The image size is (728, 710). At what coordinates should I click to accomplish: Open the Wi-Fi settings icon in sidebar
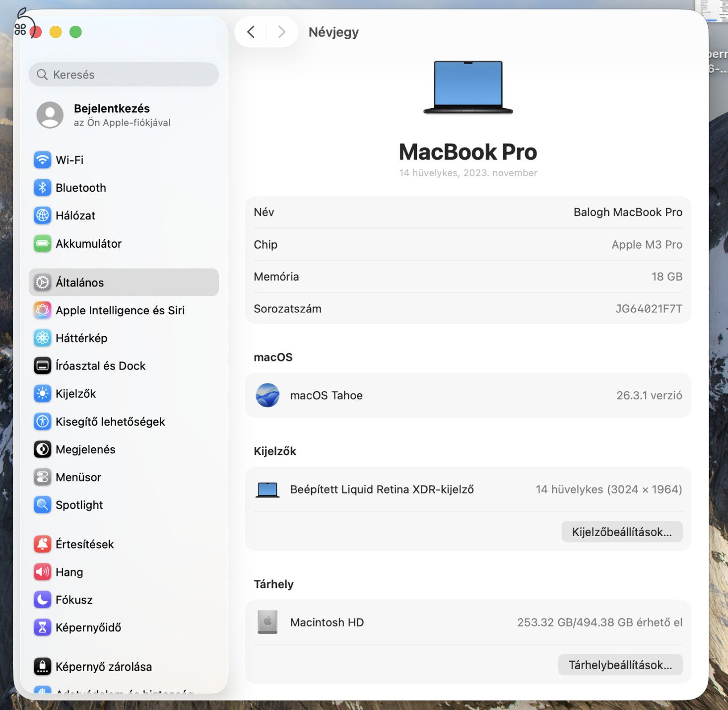[x=43, y=160]
